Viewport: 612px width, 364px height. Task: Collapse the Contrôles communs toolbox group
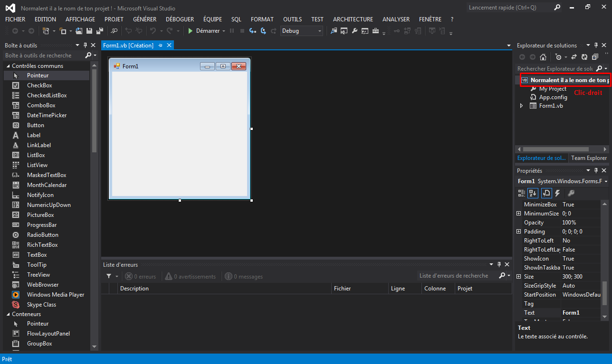click(x=8, y=66)
